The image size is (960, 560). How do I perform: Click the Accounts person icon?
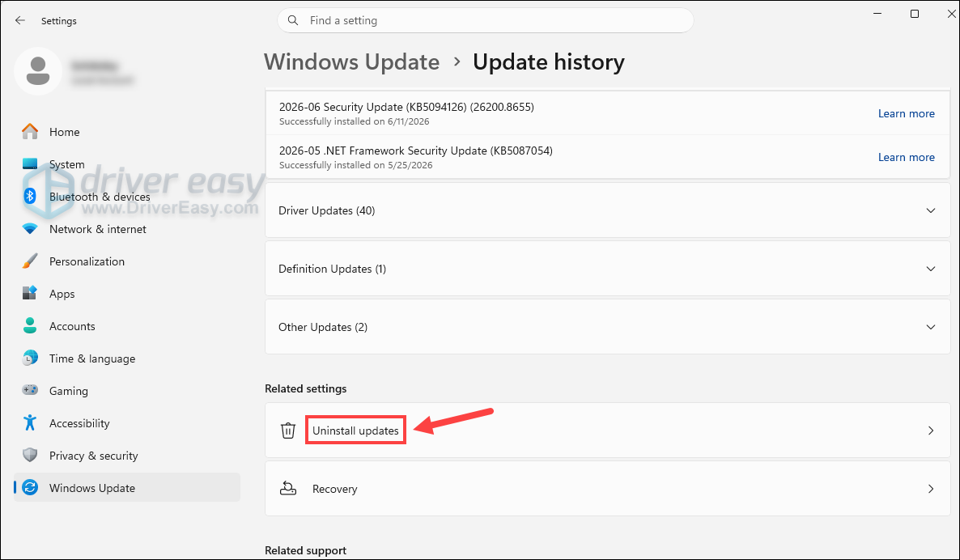(x=30, y=325)
